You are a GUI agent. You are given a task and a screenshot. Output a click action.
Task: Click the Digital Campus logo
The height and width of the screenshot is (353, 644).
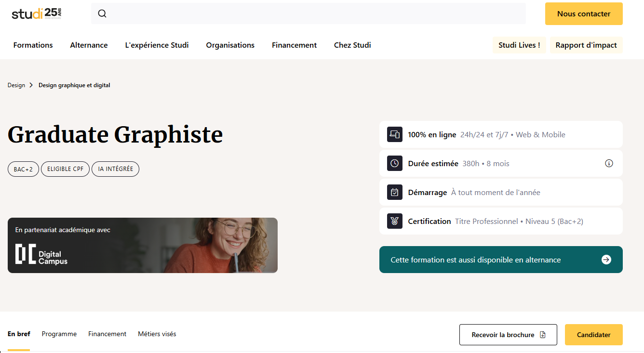pos(41,254)
